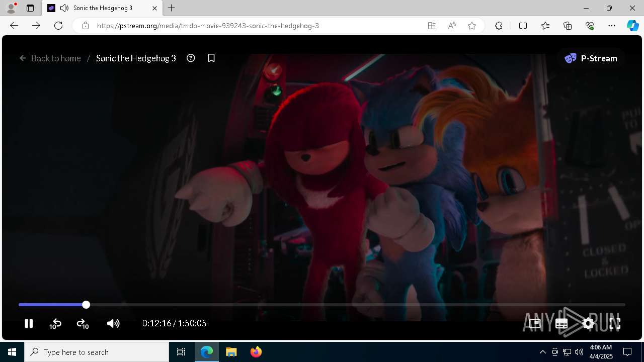644x362 pixels.
Task: Open the player settings gear
Action: click(588, 323)
